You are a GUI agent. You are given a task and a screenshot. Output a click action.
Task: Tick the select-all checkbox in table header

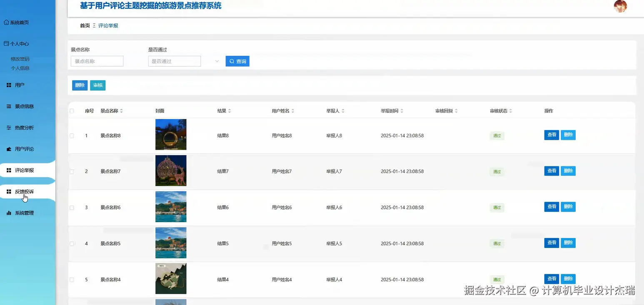72,111
